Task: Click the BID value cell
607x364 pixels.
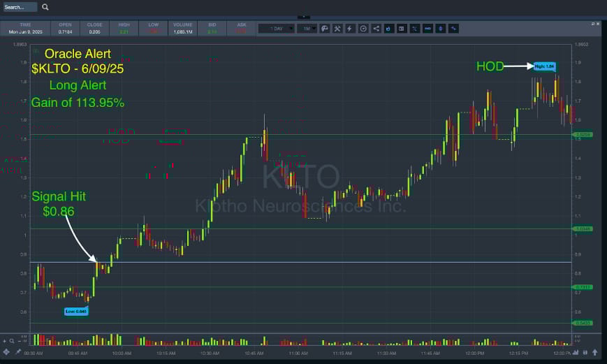Action: coord(212,28)
